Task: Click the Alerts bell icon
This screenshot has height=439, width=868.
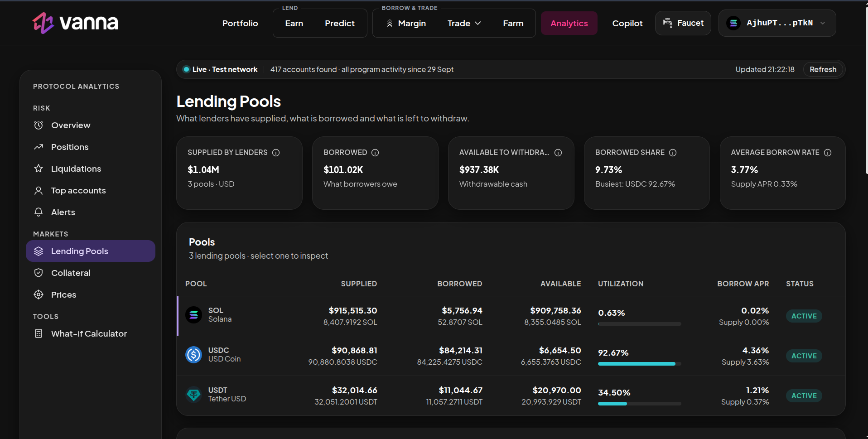Action: pyautogui.click(x=39, y=212)
